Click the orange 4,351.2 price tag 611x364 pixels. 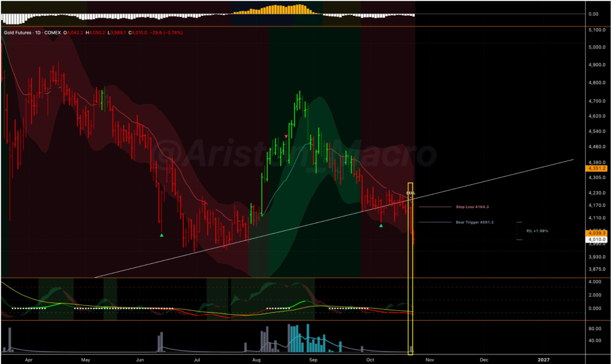(597, 168)
